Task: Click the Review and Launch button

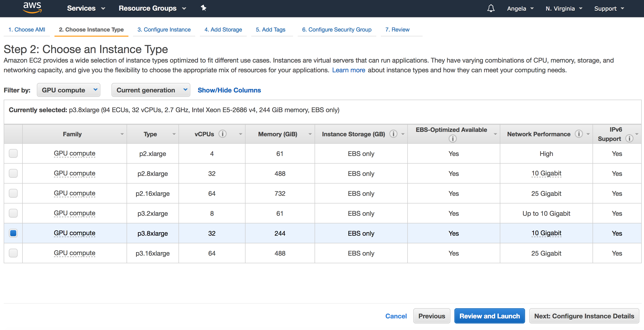Action: point(489,316)
